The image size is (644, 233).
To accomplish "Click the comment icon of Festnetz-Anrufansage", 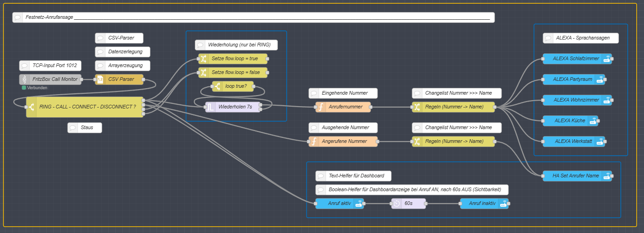I will pyautogui.click(x=17, y=17).
